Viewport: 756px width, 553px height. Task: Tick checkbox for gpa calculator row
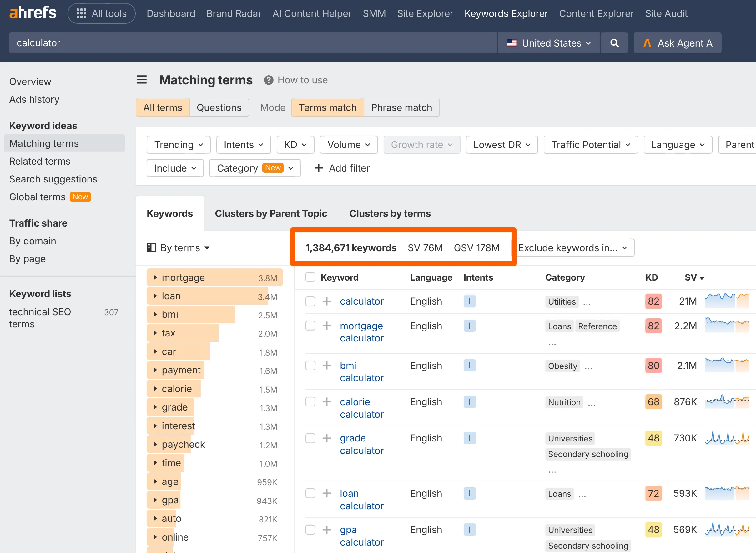[x=310, y=530]
